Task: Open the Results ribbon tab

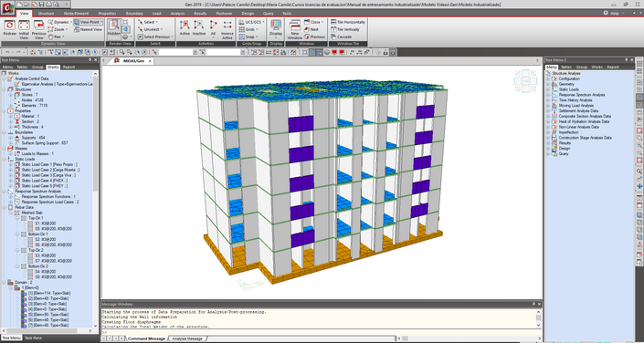Action: (x=200, y=13)
